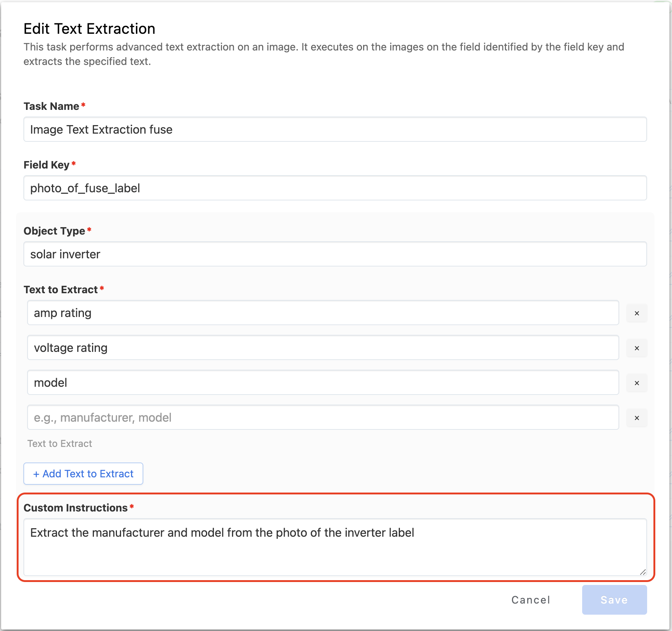Remove the empty placeholder extraction row
Viewport: 672px width, 631px height.
point(637,418)
